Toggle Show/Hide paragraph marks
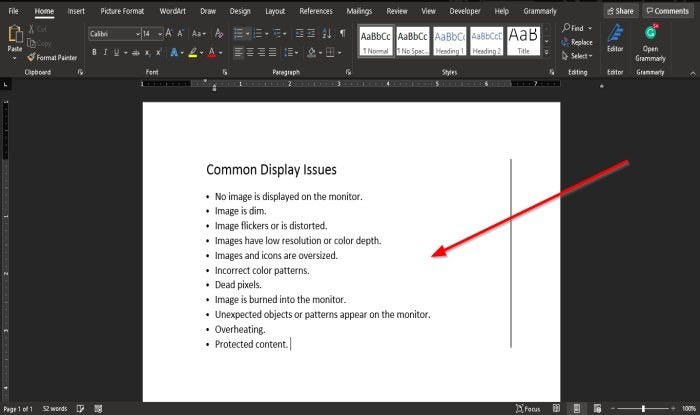Screen dimensions: 700x415 (342, 33)
